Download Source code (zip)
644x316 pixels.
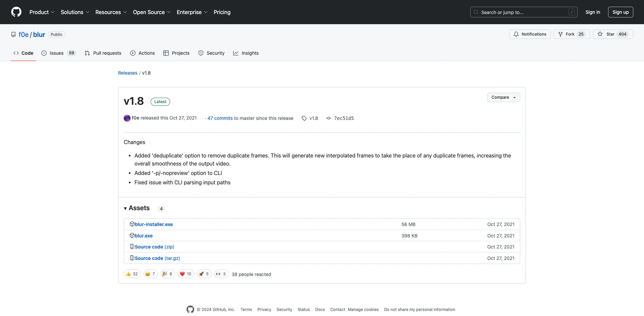click(155, 247)
